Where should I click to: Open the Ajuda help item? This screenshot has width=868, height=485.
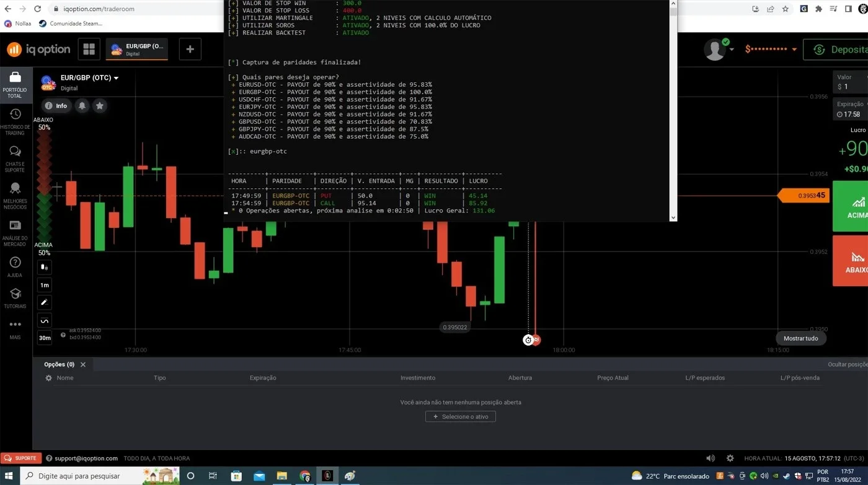point(15,267)
